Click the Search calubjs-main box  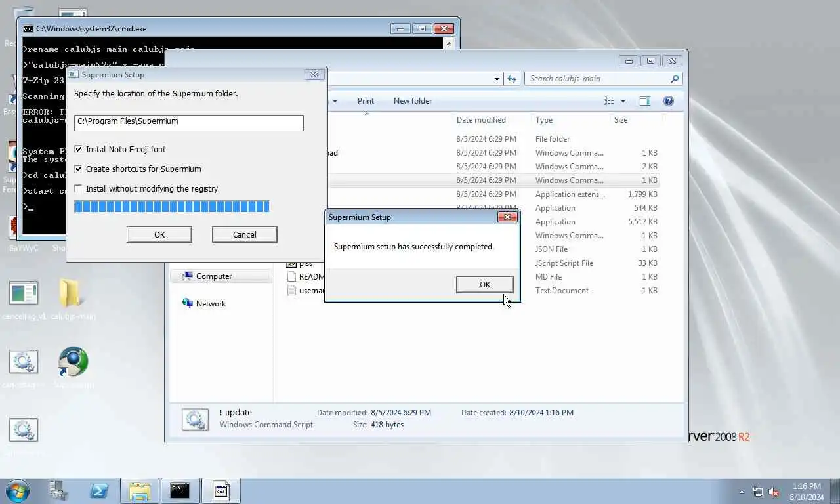(x=604, y=79)
